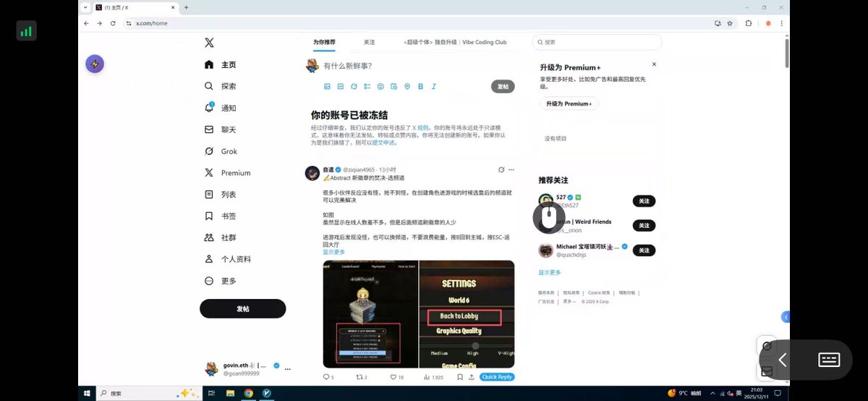The image size is (868, 401).
Task: Follow the 527 account
Action: click(x=644, y=201)
